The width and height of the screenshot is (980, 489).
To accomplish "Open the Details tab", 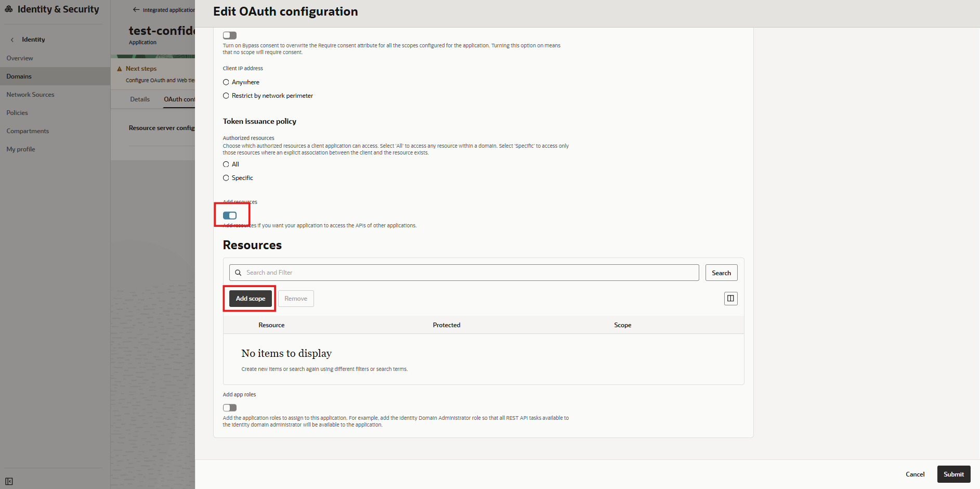I will [x=140, y=99].
